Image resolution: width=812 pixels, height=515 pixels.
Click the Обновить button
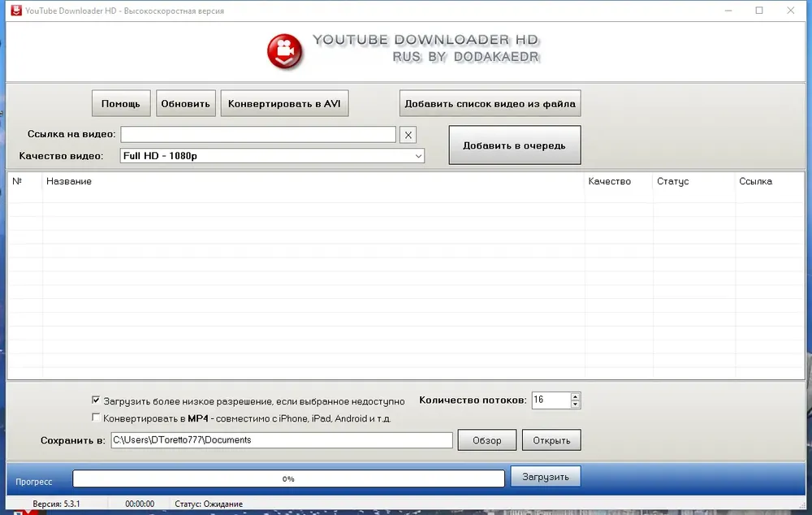click(185, 104)
